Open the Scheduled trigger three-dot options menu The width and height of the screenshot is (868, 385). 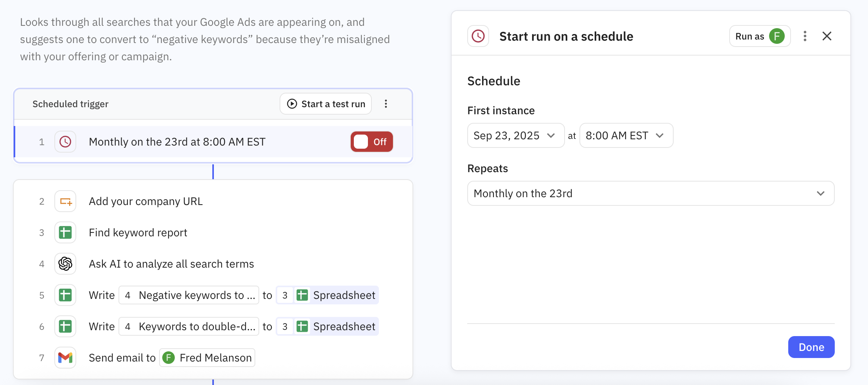(x=386, y=104)
